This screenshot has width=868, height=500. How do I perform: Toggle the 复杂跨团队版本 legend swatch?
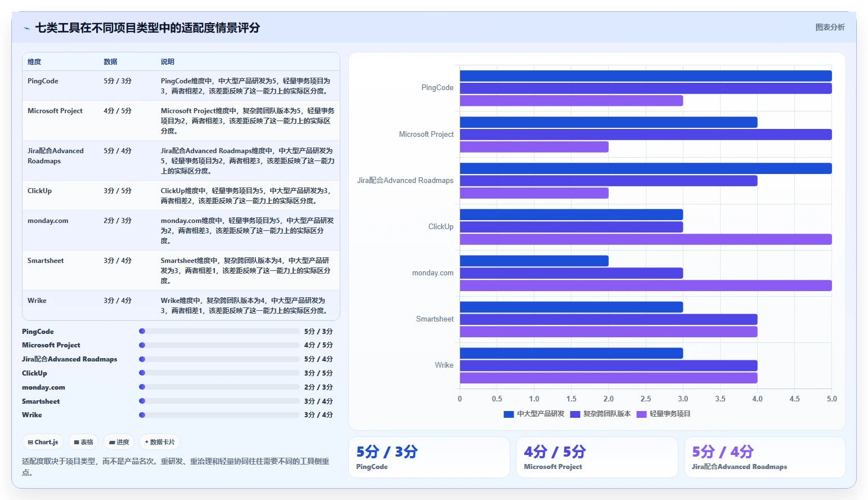575,414
